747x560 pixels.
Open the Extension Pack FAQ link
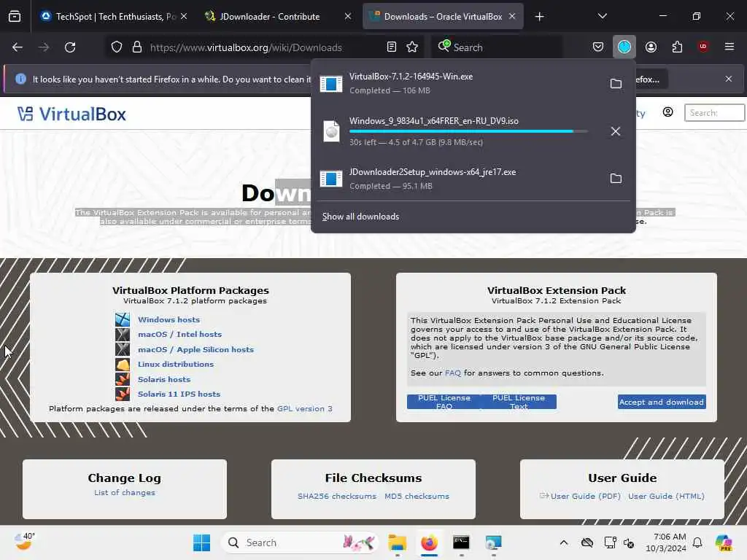pos(452,373)
